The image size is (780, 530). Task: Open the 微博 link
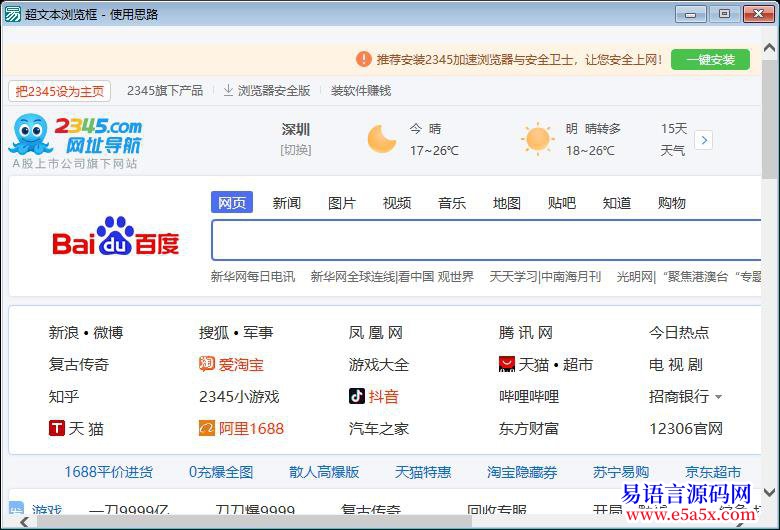[x=108, y=332]
